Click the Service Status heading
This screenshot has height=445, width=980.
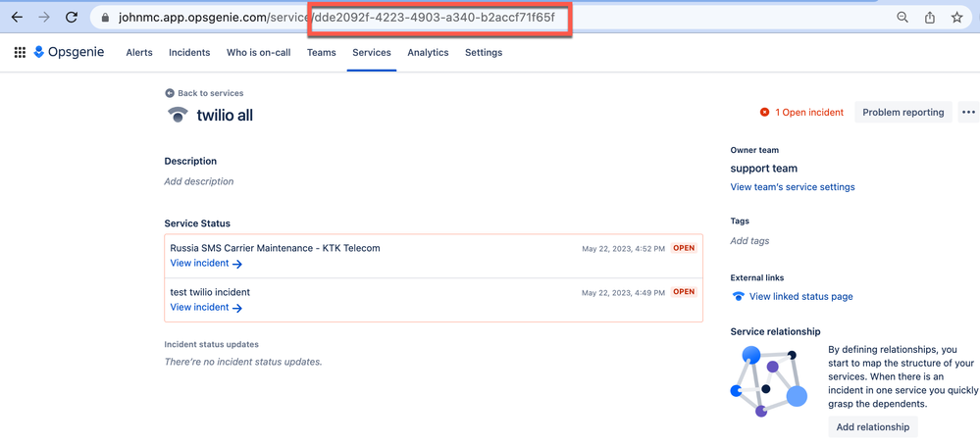[x=197, y=223]
